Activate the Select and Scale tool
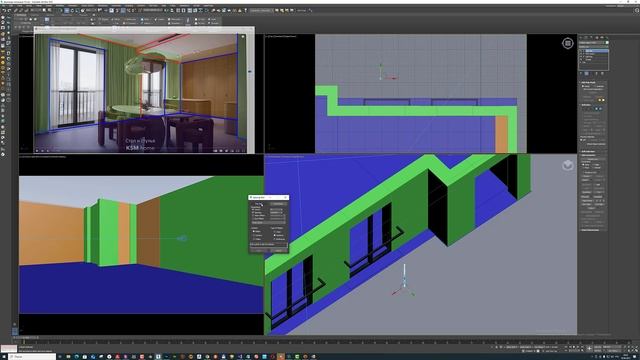The image size is (640, 360). (x=77, y=10)
